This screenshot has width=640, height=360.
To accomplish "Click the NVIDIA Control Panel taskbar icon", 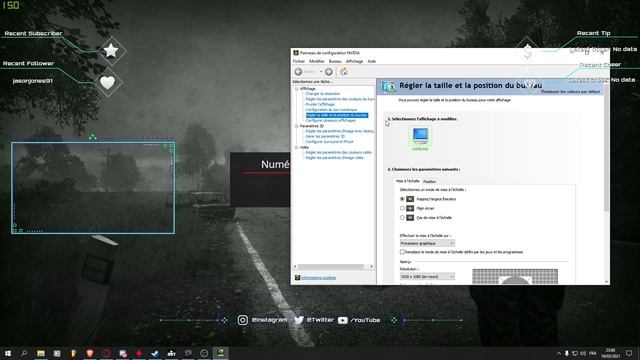I will (x=220, y=353).
